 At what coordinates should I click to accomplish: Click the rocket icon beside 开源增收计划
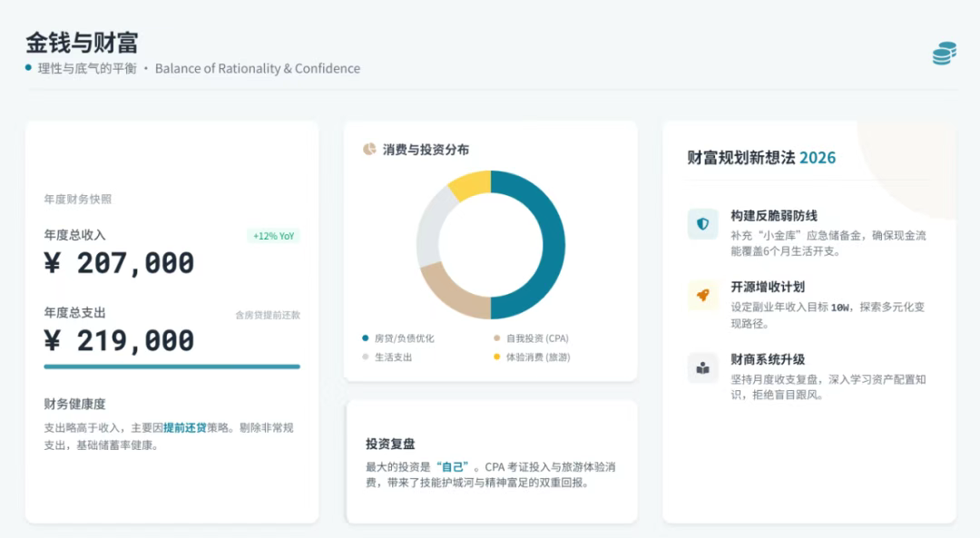pos(702,293)
